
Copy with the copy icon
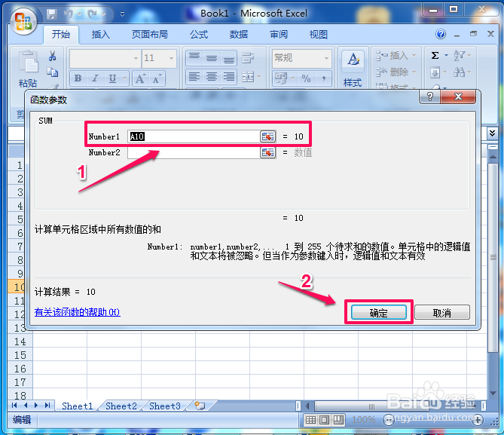click(53, 72)
